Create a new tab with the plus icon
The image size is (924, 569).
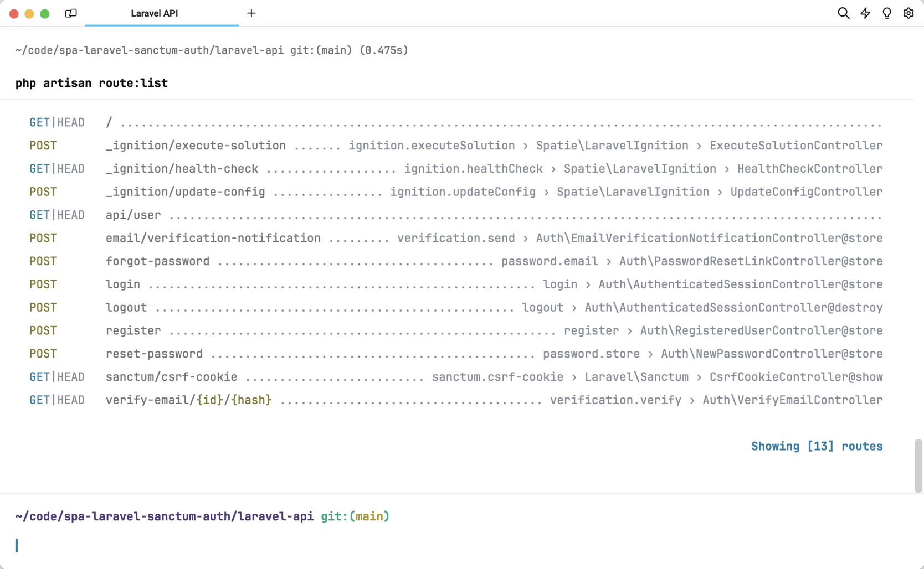pos(251,13)
